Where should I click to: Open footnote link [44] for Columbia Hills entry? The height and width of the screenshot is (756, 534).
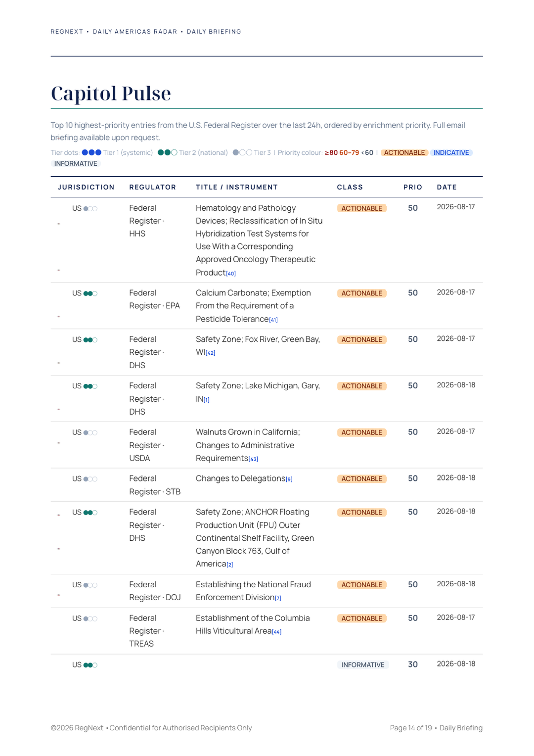point(277,632)
